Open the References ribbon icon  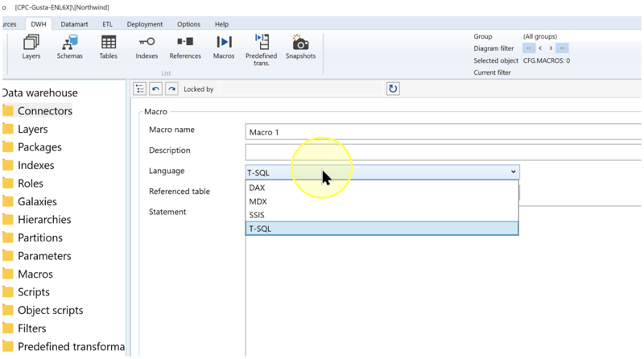(x=185, y=47)
